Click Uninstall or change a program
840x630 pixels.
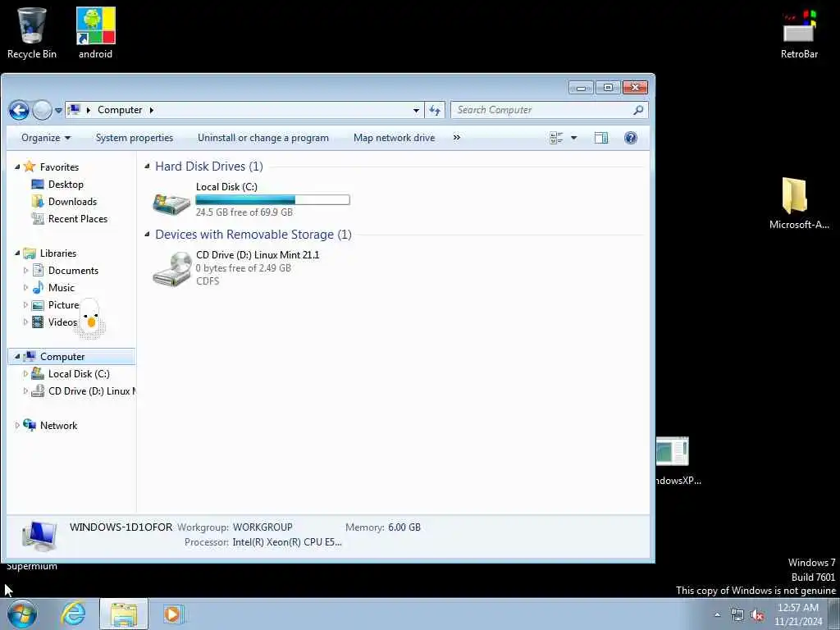coord(263,138)
